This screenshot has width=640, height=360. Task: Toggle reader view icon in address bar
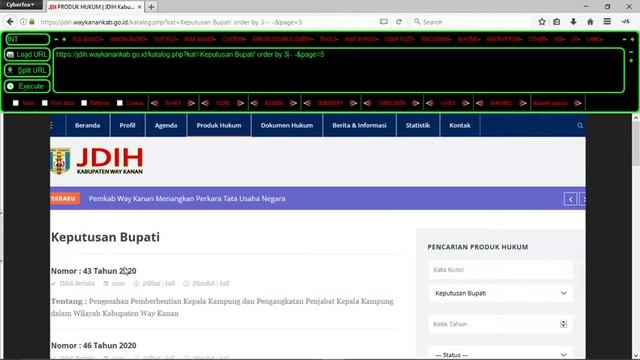click(x=383, y=22)
